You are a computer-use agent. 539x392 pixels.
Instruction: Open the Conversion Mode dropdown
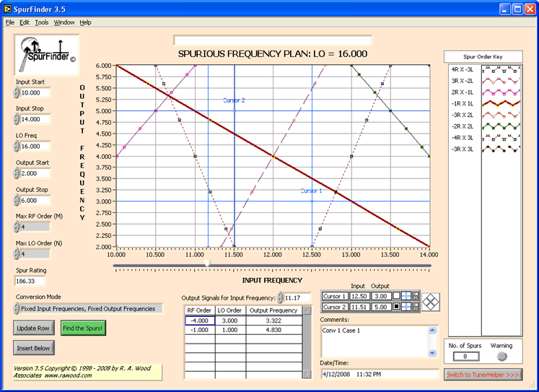[87, 308]
